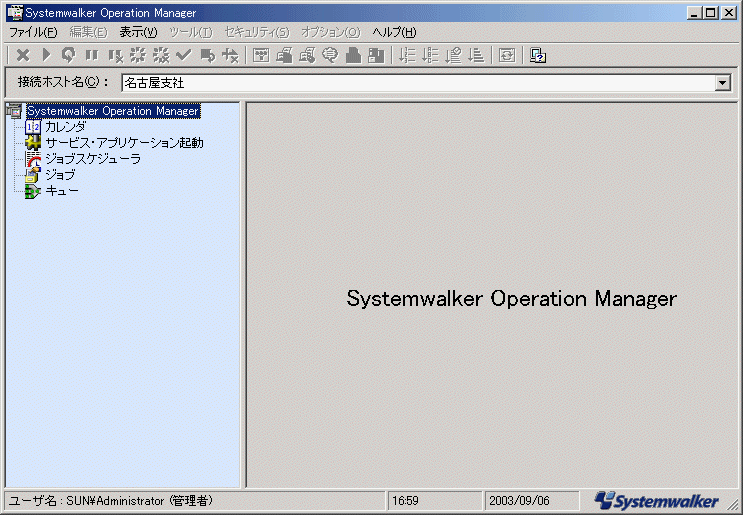Click the second down-arrow sort list icon
The image size is (743, 515).
[430, 55]
